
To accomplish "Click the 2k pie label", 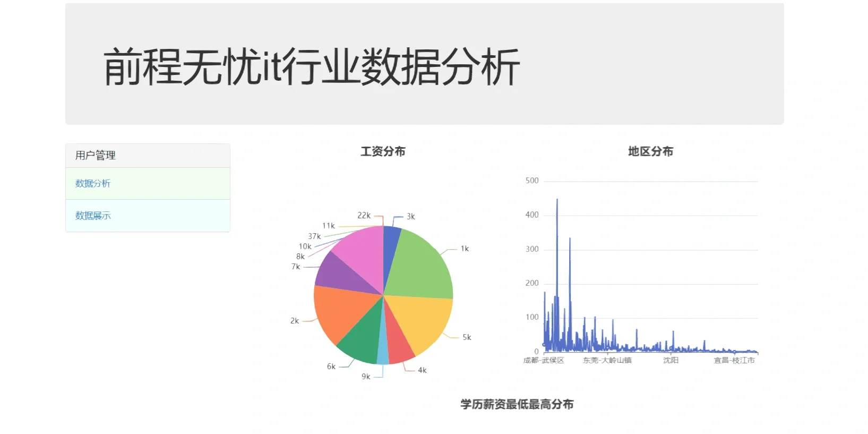I will 295,321.
